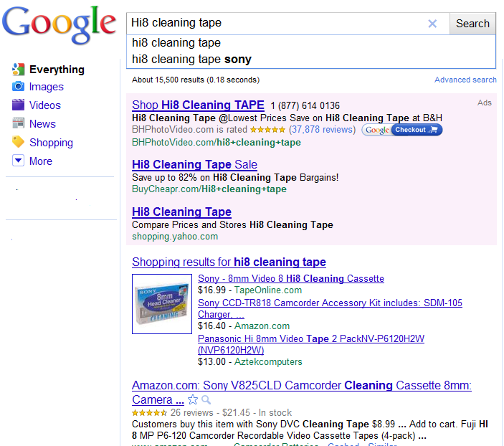504x446 pixels.
Task: Click the News newspaper icon
Action: pos(18,123)
